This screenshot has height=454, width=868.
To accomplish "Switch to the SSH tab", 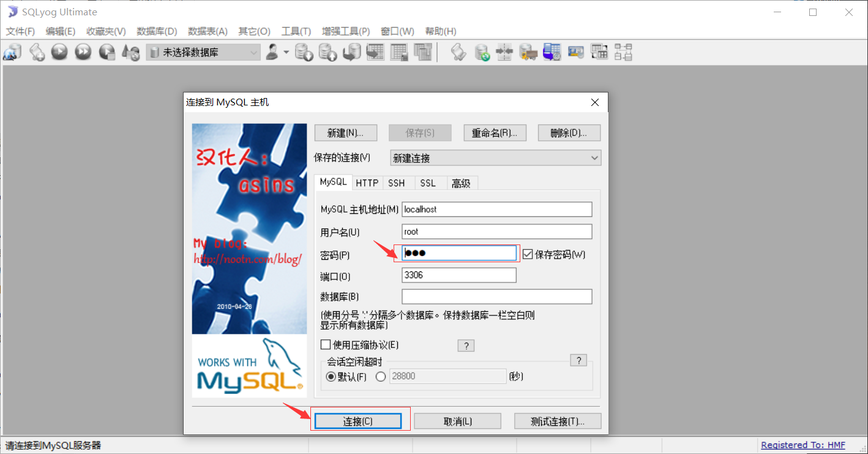I will click(397, 183).
